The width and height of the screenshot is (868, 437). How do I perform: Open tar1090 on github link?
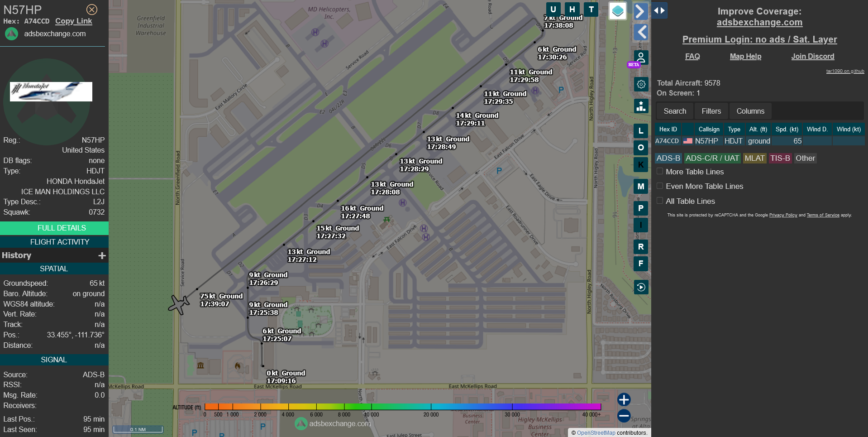click(845, 71)
